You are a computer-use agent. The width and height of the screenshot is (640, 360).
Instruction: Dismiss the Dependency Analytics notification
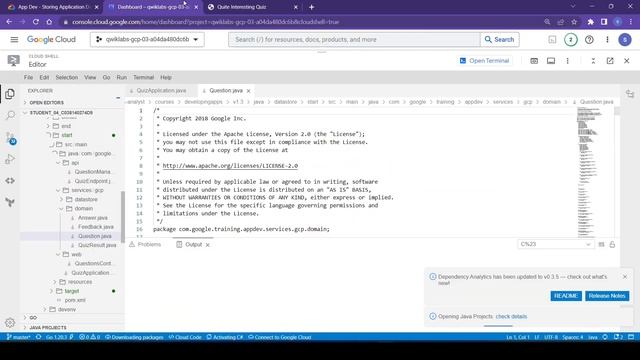[625, 277]
